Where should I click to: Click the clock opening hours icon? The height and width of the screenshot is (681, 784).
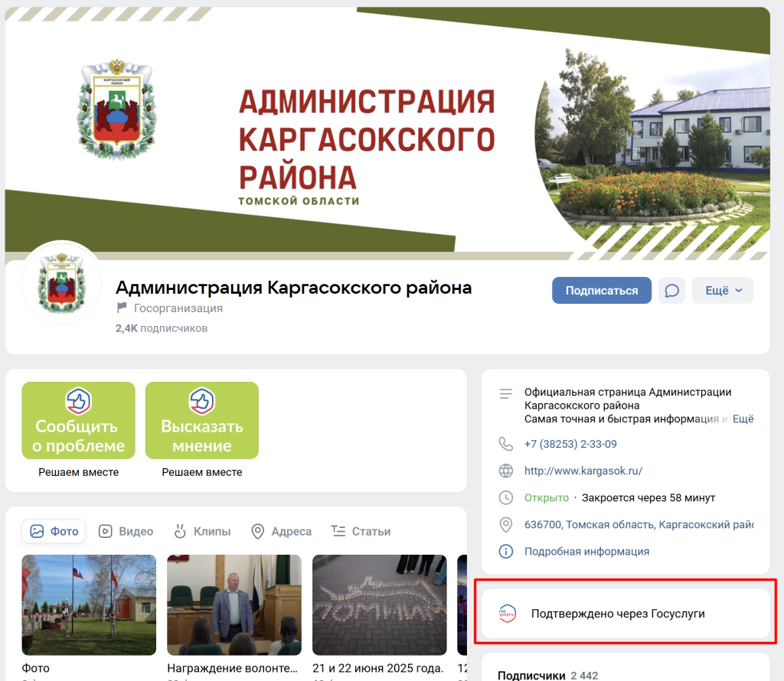click(x=505, y=497)
